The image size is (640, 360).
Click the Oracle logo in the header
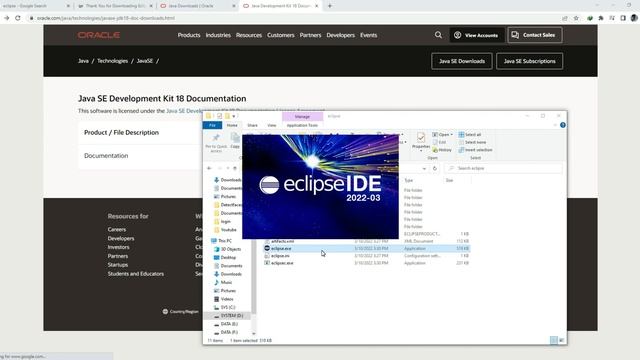[x=99, y=35]
